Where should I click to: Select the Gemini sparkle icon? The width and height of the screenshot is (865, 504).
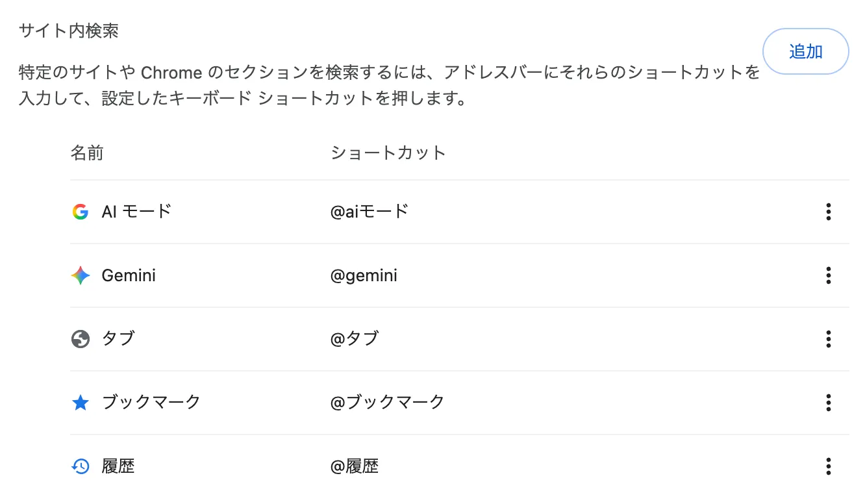80,275
